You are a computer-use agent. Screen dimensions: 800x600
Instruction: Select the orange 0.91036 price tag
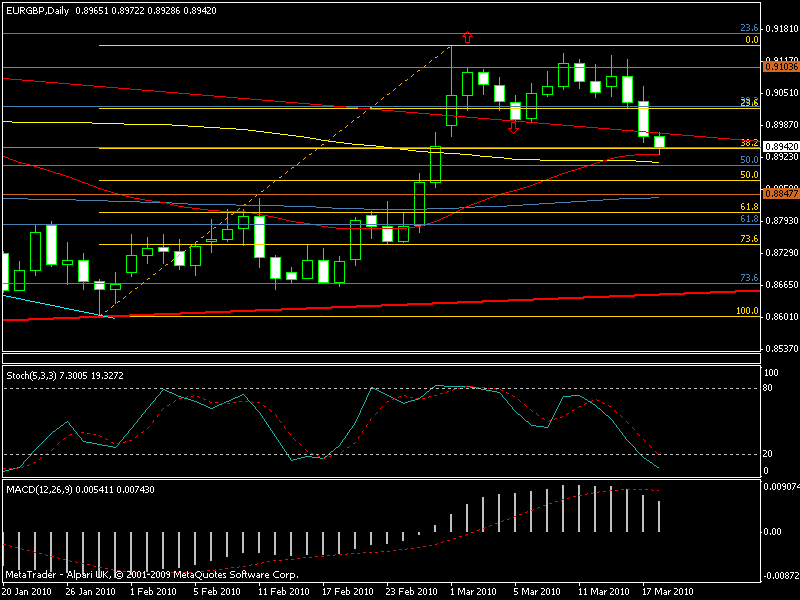tap(778, 66)
